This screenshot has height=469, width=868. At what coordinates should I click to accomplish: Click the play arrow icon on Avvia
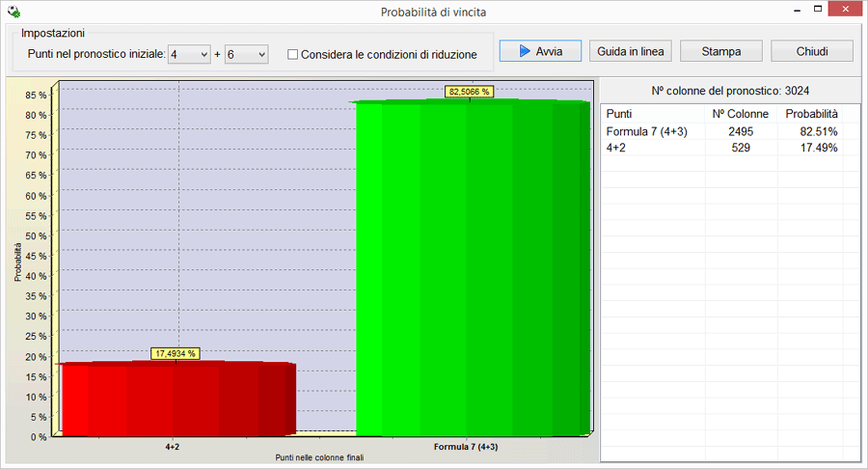(522, 51)
